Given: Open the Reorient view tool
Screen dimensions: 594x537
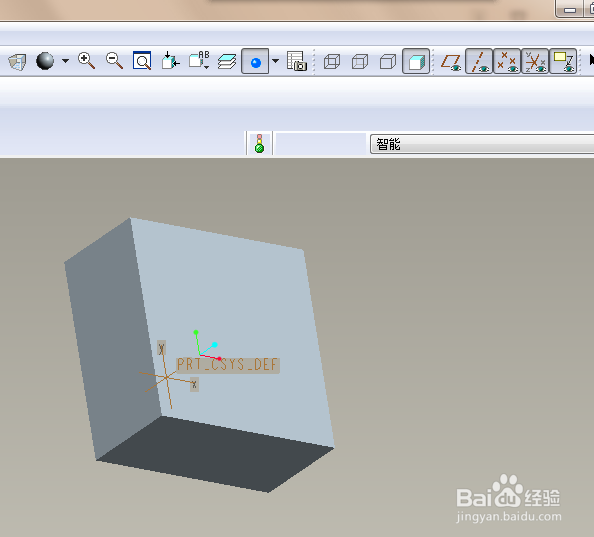Looking at the screenshot, I should (x=170, y=61).
